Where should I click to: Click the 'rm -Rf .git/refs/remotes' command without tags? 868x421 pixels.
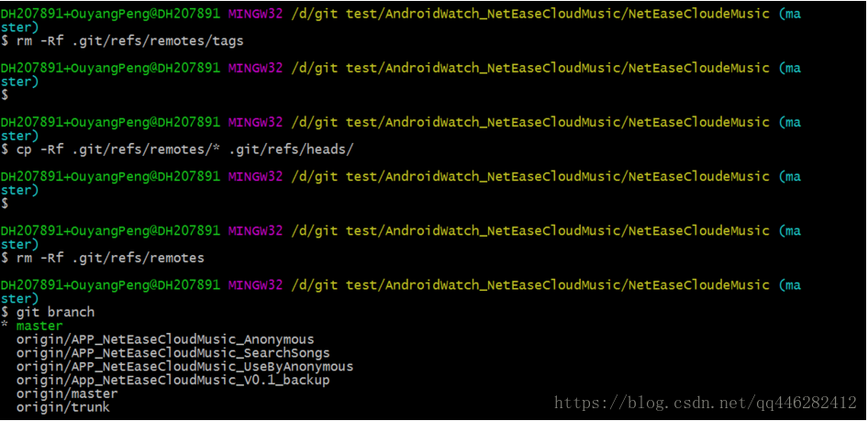tap(110, 258)
